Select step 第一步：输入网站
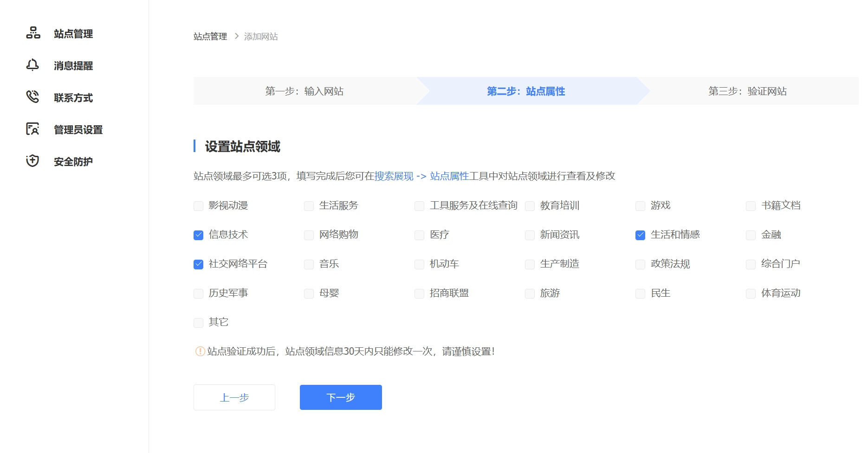Viewport: 868px width, 453px height. [304, 91]
